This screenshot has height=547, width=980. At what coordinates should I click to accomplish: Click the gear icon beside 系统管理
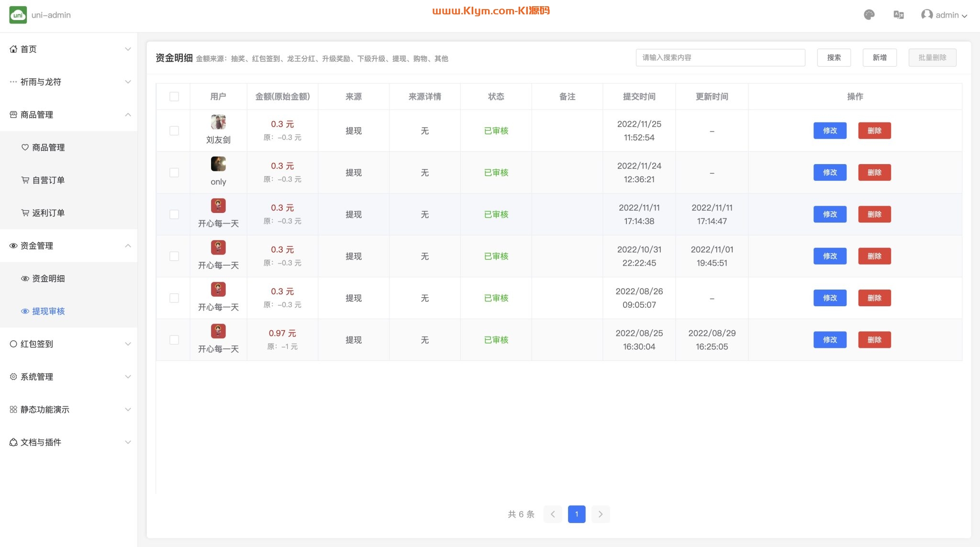point(13,377)
